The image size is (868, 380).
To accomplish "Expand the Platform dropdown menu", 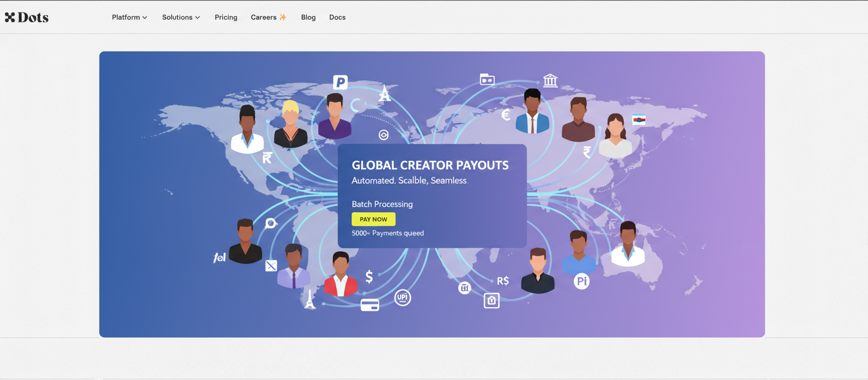I will click(x=129, y=18).
